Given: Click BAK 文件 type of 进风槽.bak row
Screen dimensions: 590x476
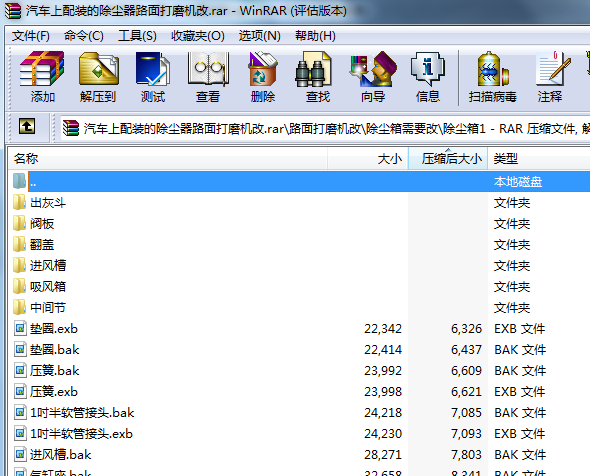Looking at the screenshot, I should [x=520, y=455].
